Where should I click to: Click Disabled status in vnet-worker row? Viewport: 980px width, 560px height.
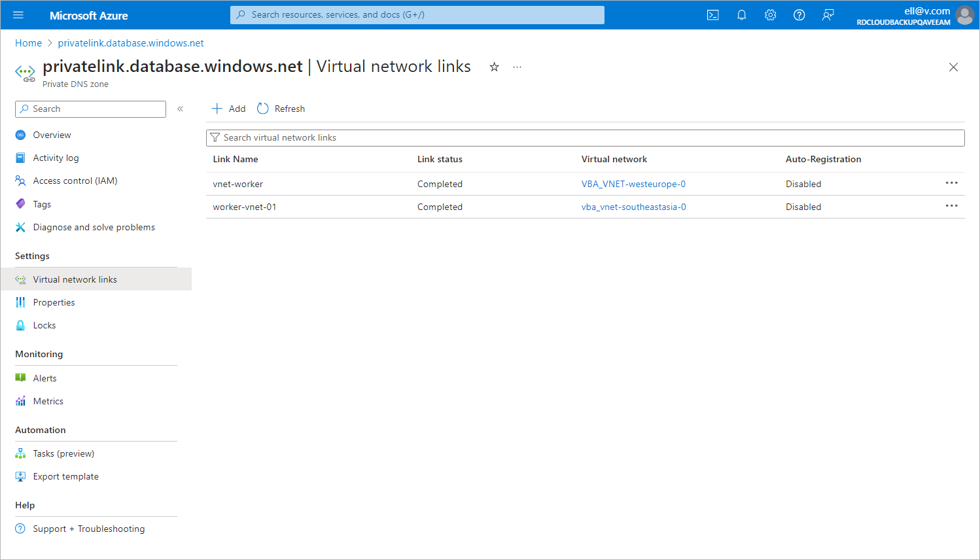tap(803, 184)
